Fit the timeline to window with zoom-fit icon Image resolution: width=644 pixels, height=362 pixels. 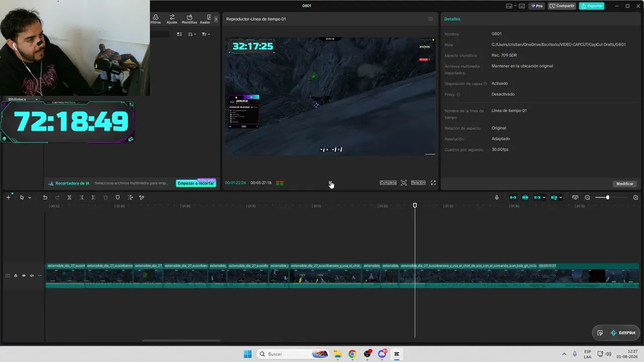coord(575,198)
